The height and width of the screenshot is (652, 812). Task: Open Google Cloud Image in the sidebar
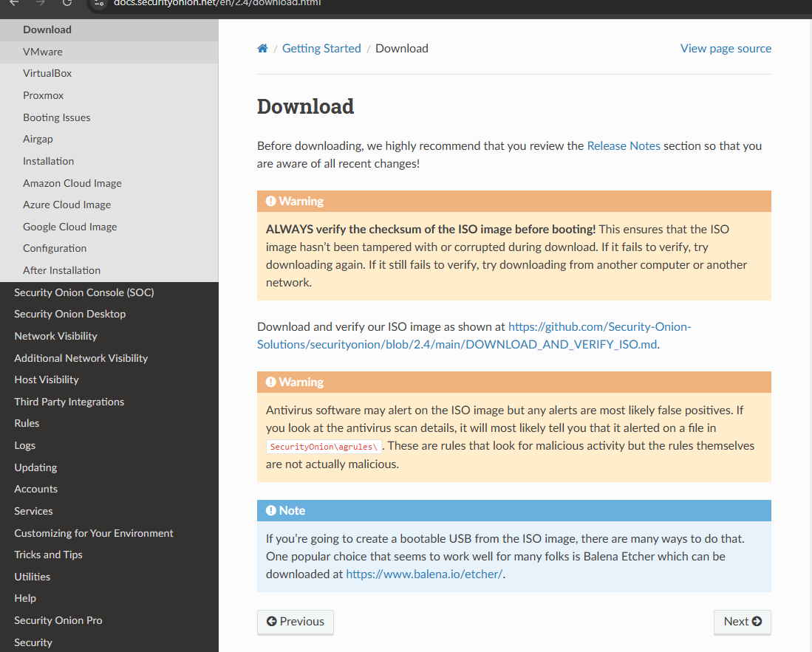coord(109,227)
